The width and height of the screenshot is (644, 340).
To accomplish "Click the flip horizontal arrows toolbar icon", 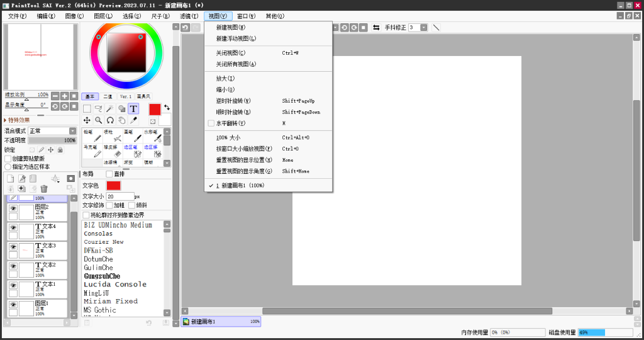I will coord(376,28).
